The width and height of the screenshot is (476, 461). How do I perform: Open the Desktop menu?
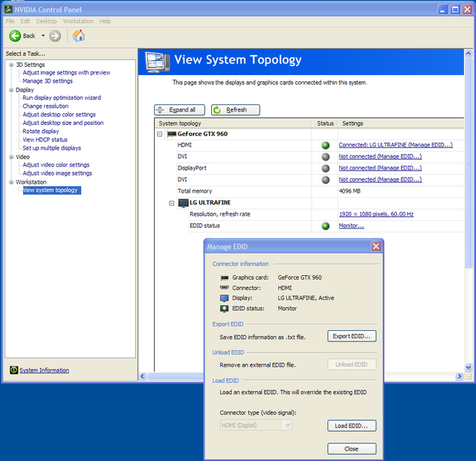point(46,22)
